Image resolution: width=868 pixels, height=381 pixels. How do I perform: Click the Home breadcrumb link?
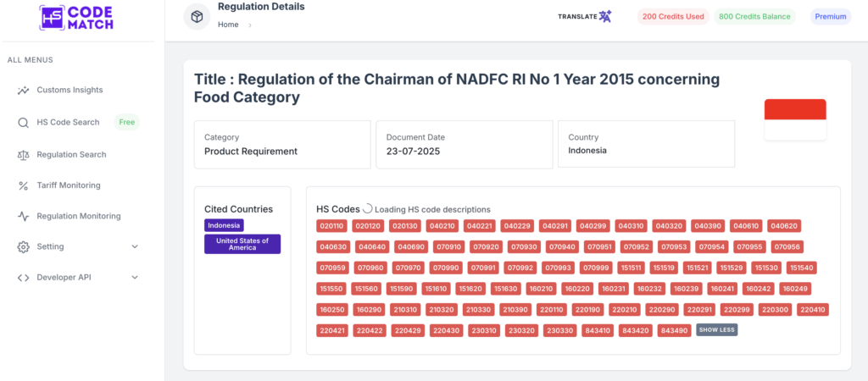click(x=228, y=25)
